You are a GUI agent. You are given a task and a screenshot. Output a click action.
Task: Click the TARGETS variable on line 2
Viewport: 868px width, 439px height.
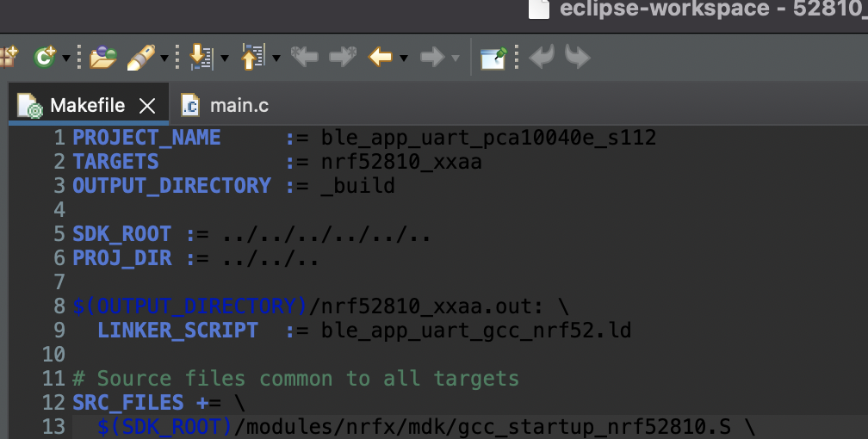click(x=115, y=162)
